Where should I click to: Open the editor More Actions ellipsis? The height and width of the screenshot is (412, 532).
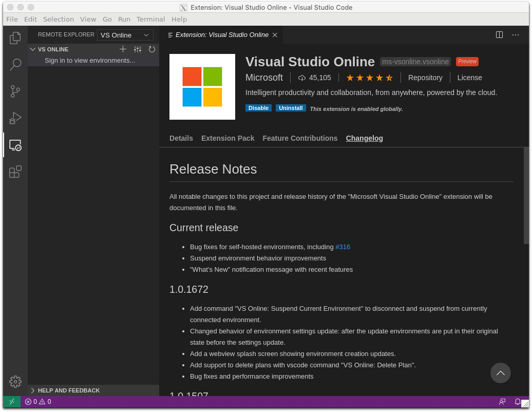coord(516,34)
